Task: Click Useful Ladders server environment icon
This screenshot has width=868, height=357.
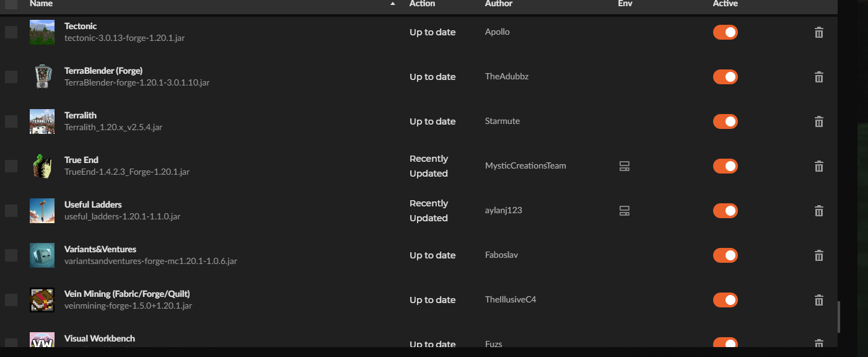Action: [625, 211]
